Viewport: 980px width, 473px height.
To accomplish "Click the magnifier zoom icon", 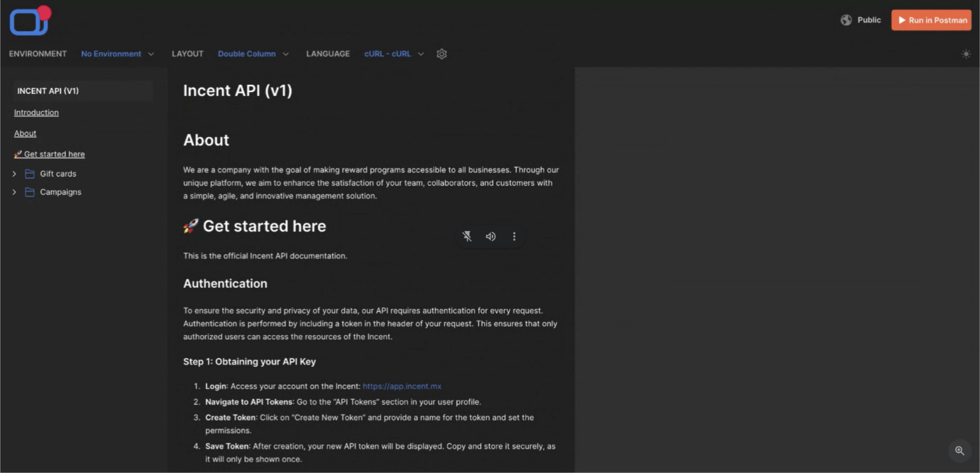I will [959, 451].
